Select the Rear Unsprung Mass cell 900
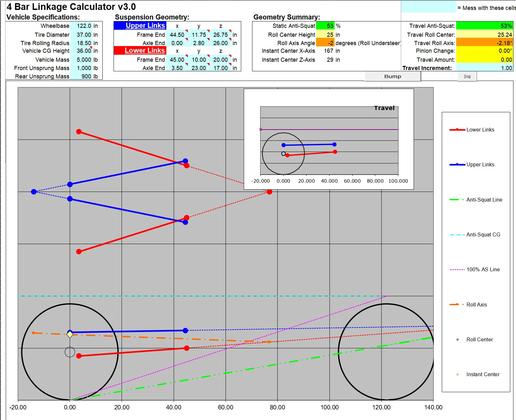The width and height of the screenshot is (516, 420). coord(82,76)
